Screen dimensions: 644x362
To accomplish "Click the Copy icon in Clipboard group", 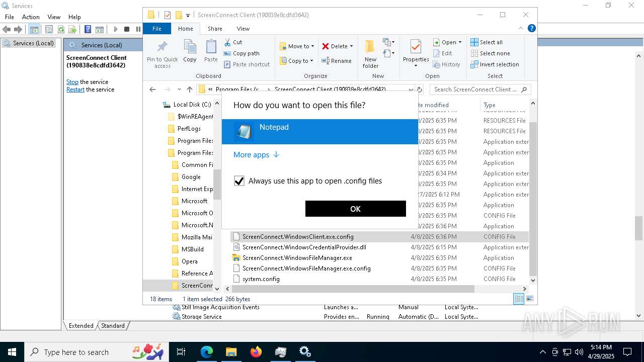I will pyautogui.click(x=190, y=48).
